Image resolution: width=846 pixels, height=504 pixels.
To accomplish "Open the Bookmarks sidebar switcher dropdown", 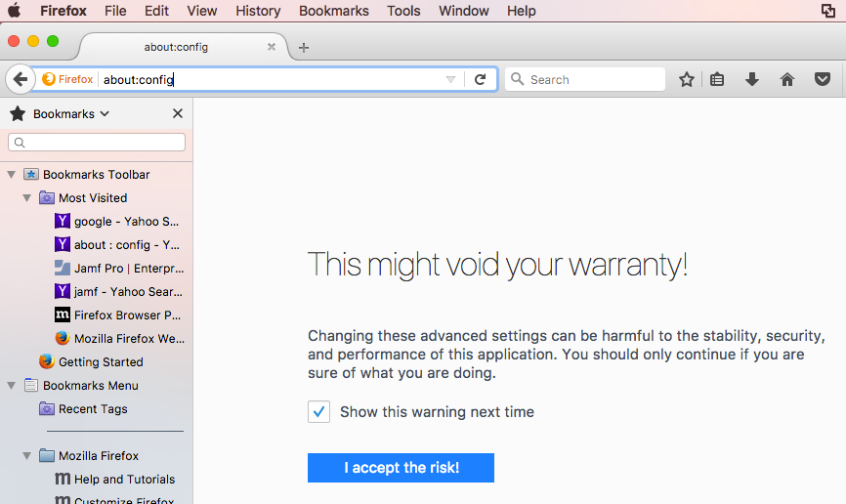I will coord(71,114).
